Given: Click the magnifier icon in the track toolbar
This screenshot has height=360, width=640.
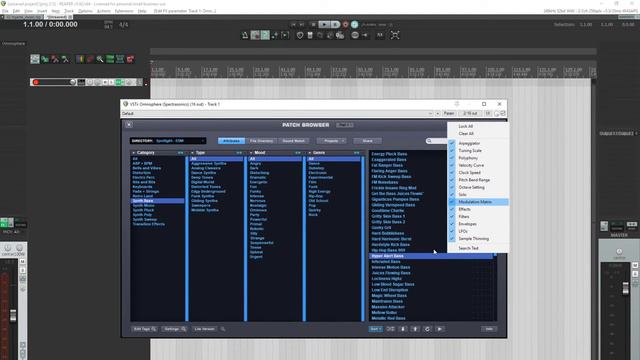Looking at the screenshot, I should click(100, 60).
